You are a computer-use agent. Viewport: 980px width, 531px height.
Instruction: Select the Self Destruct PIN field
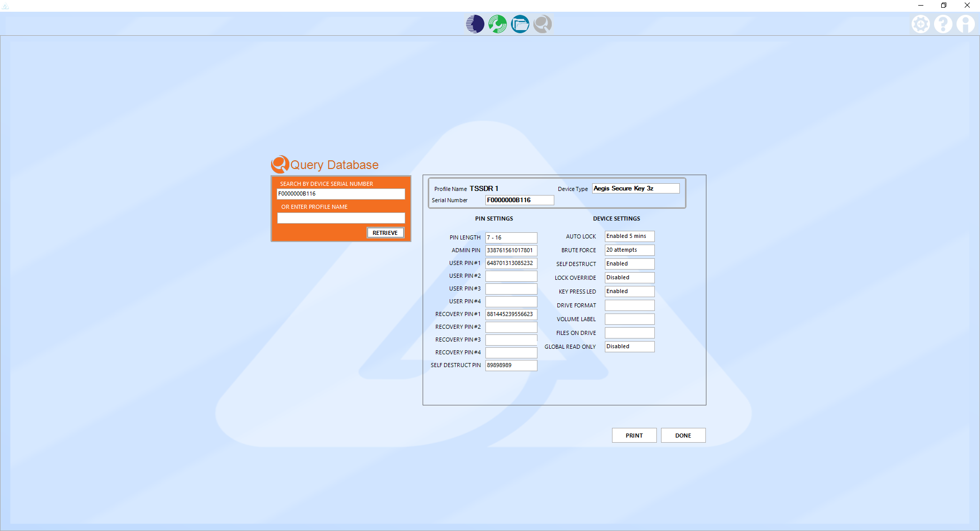(511, 365)
